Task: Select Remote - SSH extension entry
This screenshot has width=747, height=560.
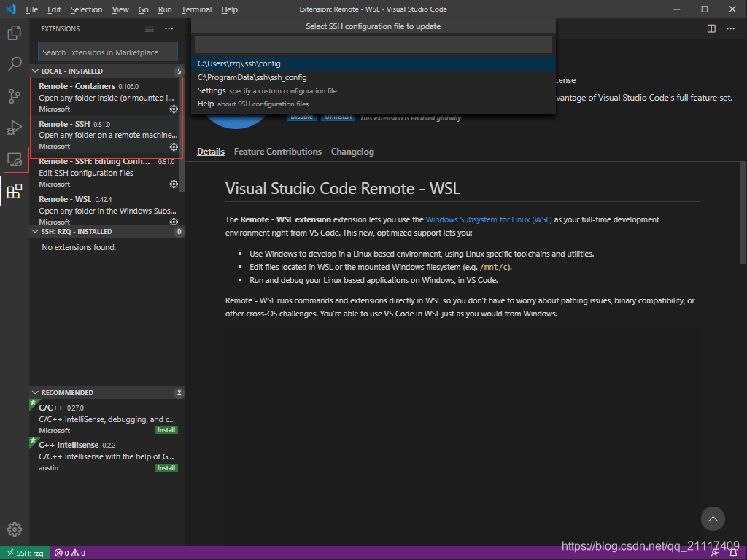Action: coord(105,135)
